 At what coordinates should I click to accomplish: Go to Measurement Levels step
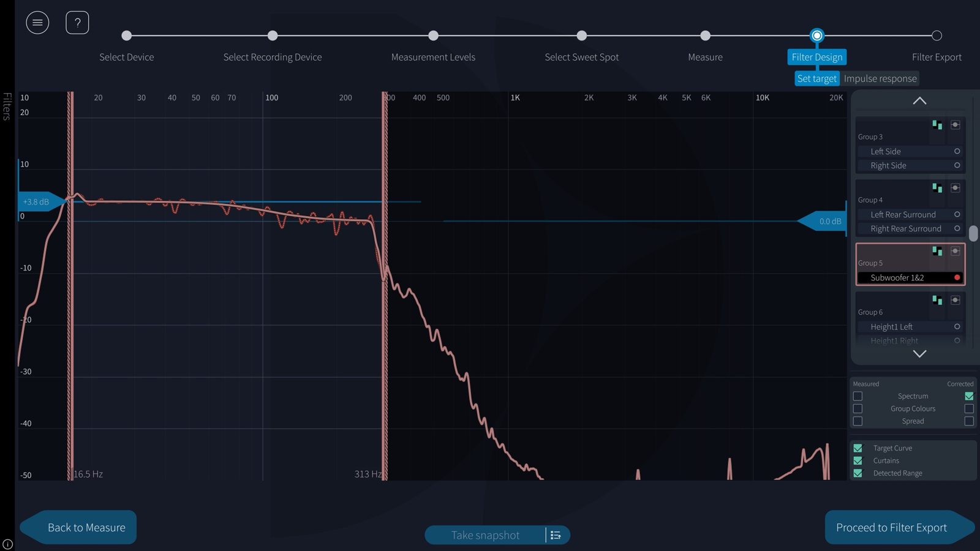point(433,36)
